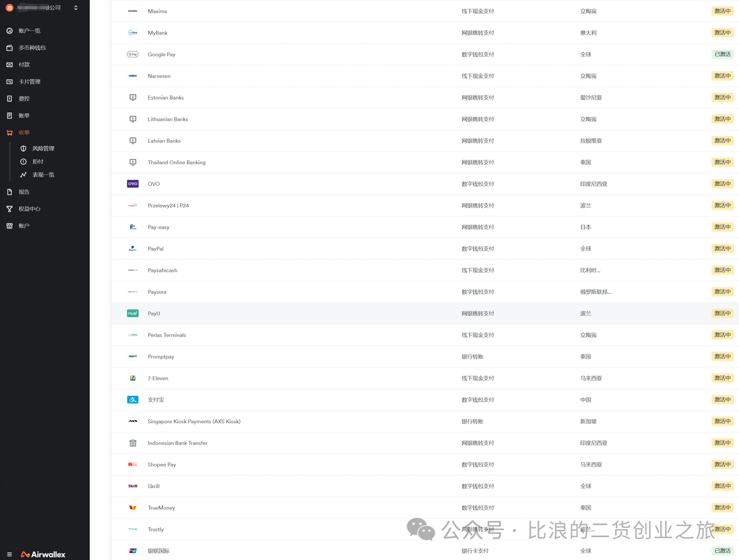Click the 权益中心 trophy icon
The height and width of the screenshot is (560, 739).
(9, 209)
